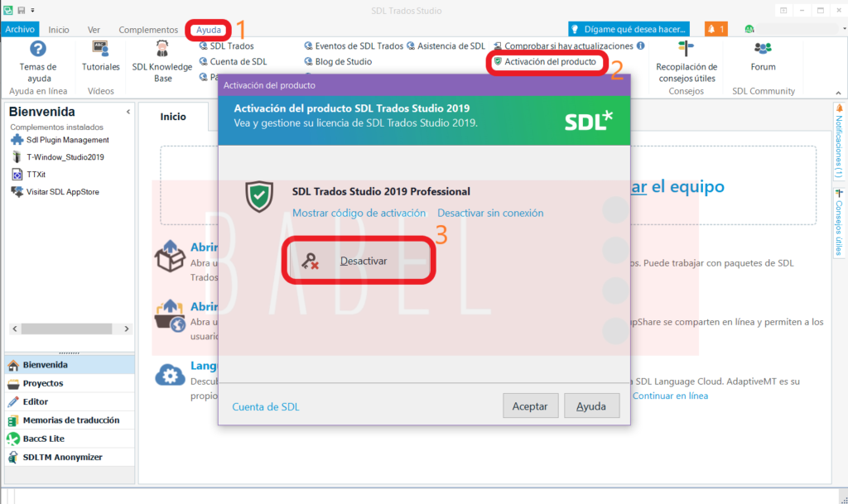Viewport: 848px width, 504px height.
Task: Click Visitar SDL AppStore
Action: point(55,192)
